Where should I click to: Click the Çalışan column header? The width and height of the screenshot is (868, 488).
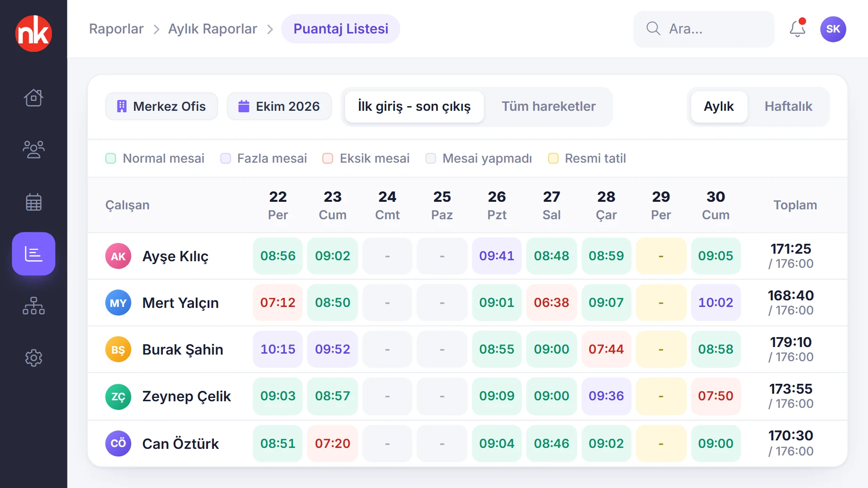click(x=127, y=205)
